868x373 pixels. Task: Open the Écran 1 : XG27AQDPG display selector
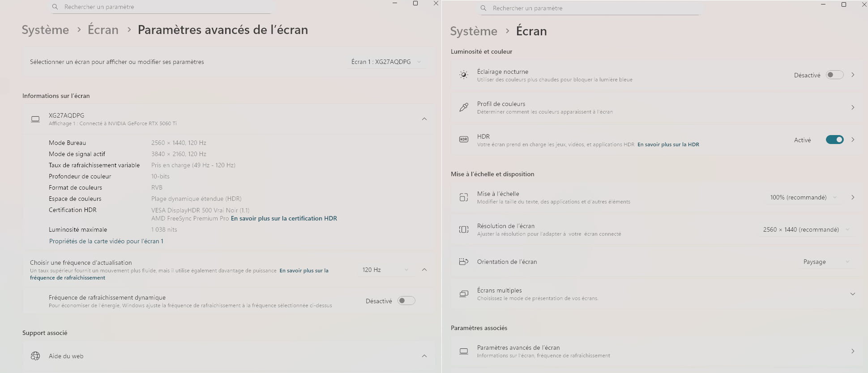point(385,62)
